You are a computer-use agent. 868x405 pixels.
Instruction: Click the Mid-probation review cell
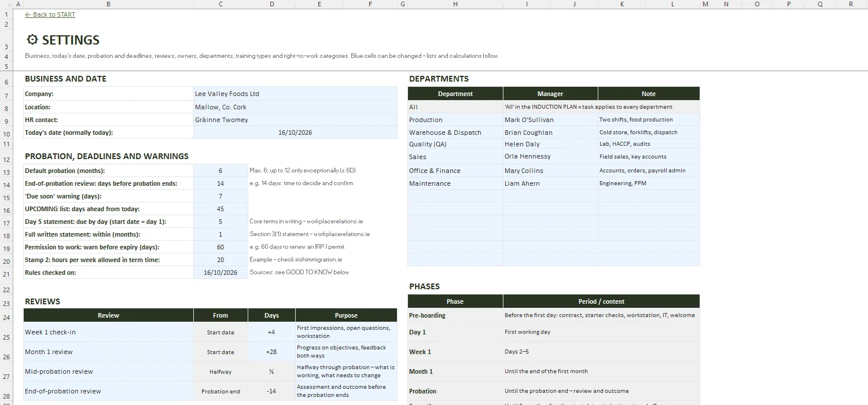pos(108,371)
